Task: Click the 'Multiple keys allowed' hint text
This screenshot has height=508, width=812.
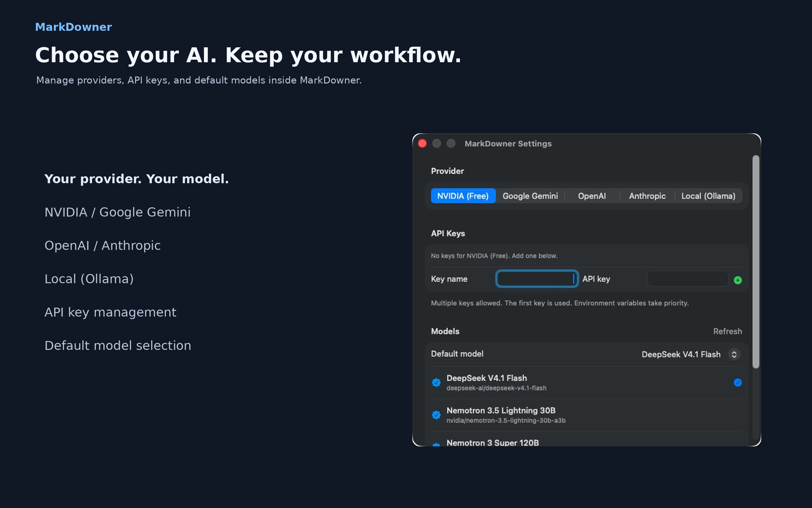Action: (x=560, y=304)
